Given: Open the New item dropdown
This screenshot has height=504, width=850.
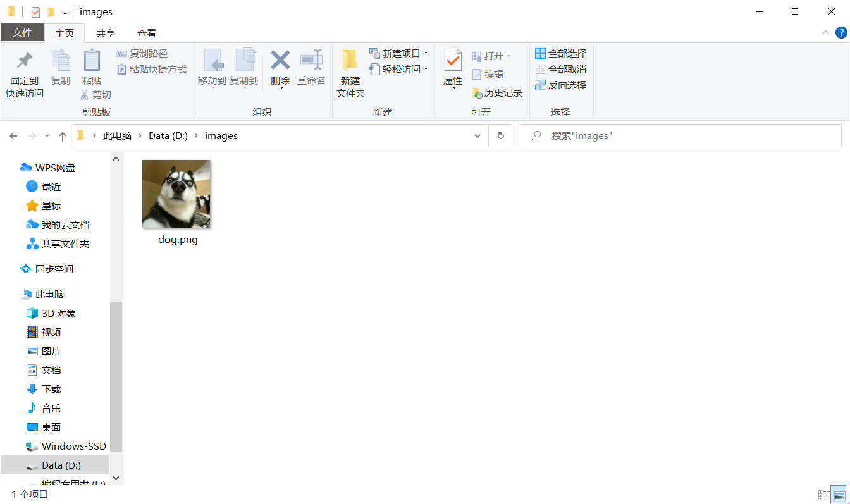Looking at the screenshot, I should coord(426,53).
